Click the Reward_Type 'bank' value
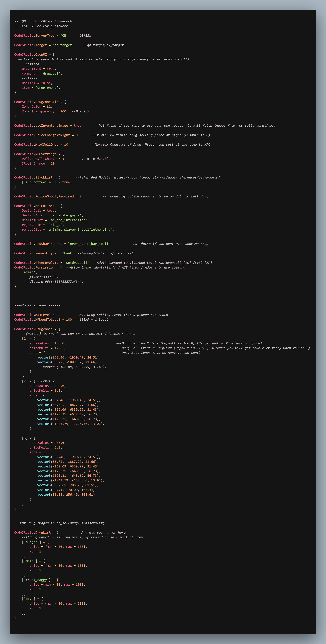The image size is (326, 644). point(68,253)
